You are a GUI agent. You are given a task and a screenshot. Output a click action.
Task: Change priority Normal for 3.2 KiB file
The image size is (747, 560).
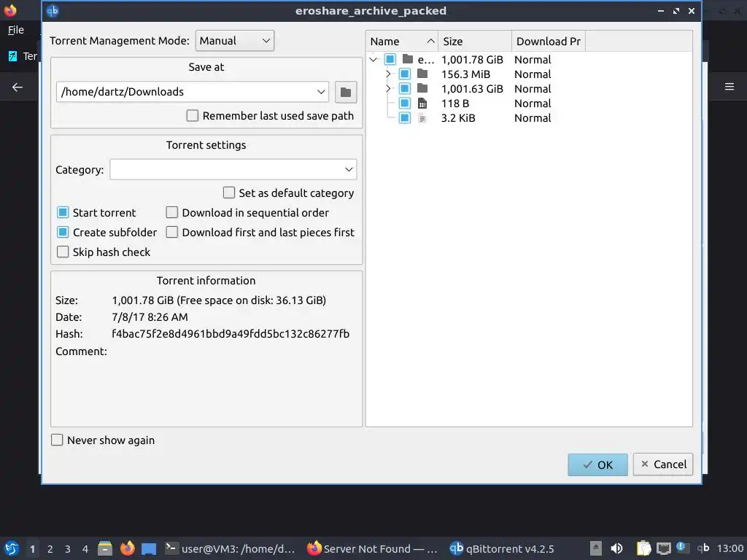[533, 118]
